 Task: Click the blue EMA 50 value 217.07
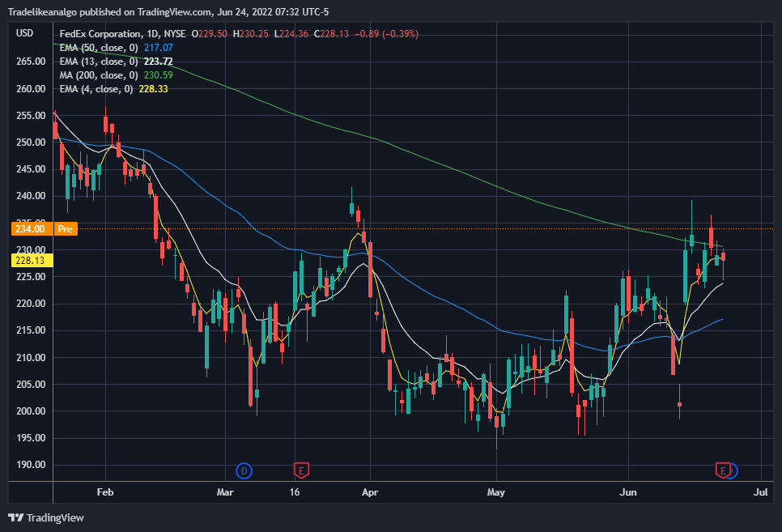click(x=159, y=48)
